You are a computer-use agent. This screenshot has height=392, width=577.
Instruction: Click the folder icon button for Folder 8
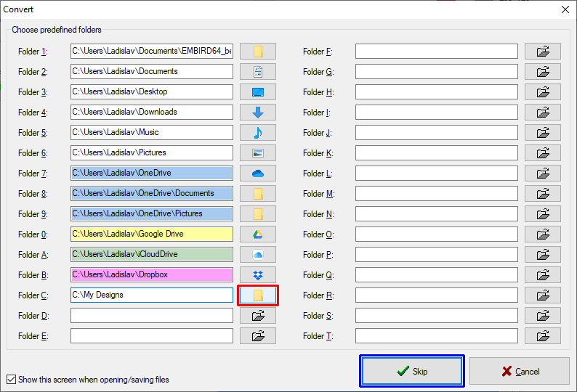click(x=258, y=193)
